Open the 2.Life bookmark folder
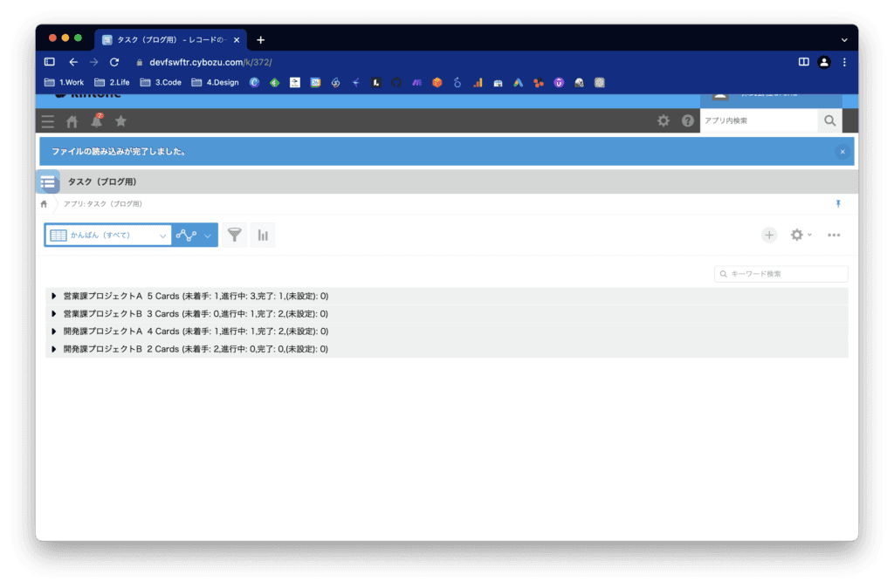 (112, 83)
